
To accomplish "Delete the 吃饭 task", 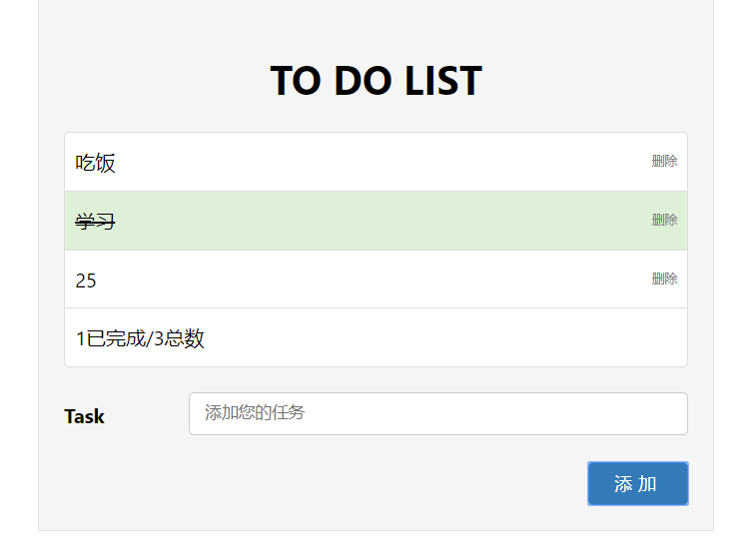I will point(664,161).
